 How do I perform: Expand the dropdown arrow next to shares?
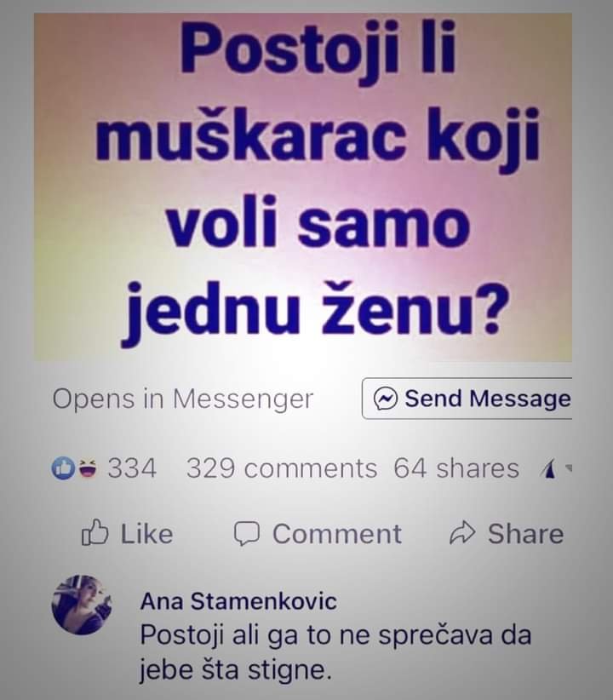point(568,468)
